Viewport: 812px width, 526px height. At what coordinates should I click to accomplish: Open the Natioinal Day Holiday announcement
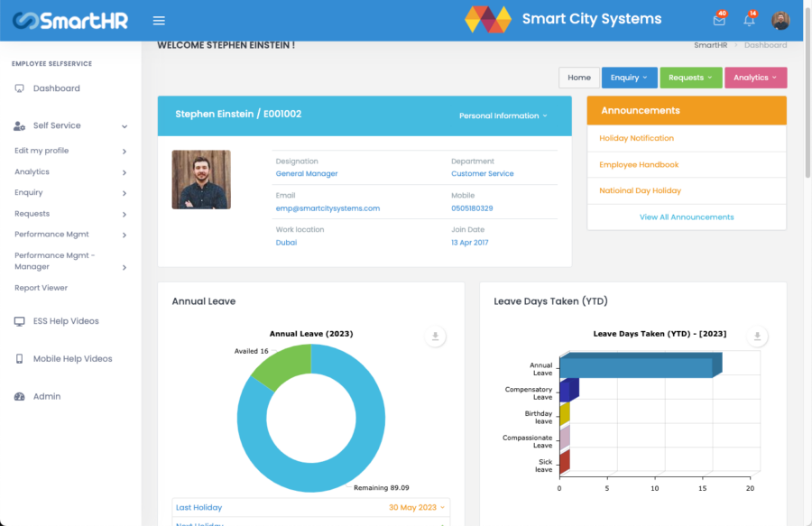(640, 190)
